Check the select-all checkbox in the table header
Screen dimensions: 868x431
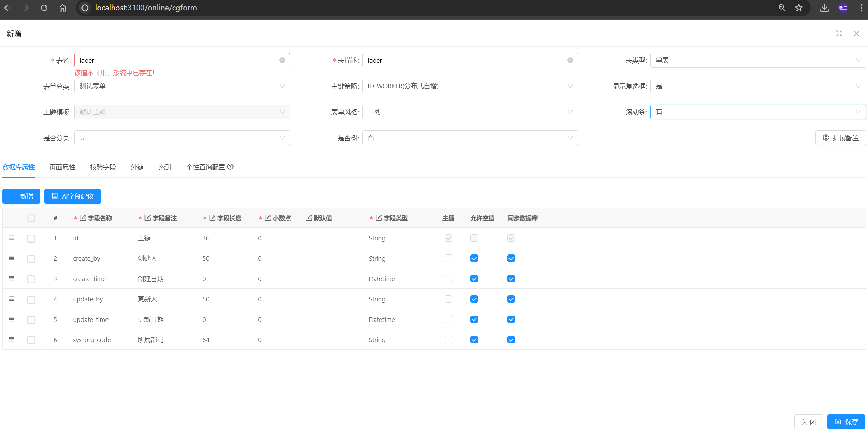(31, 218)
